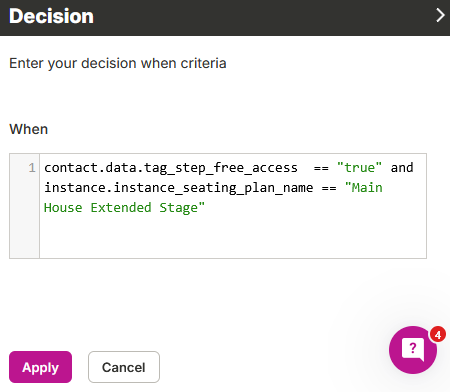Click the When field label

coord(29,129)
